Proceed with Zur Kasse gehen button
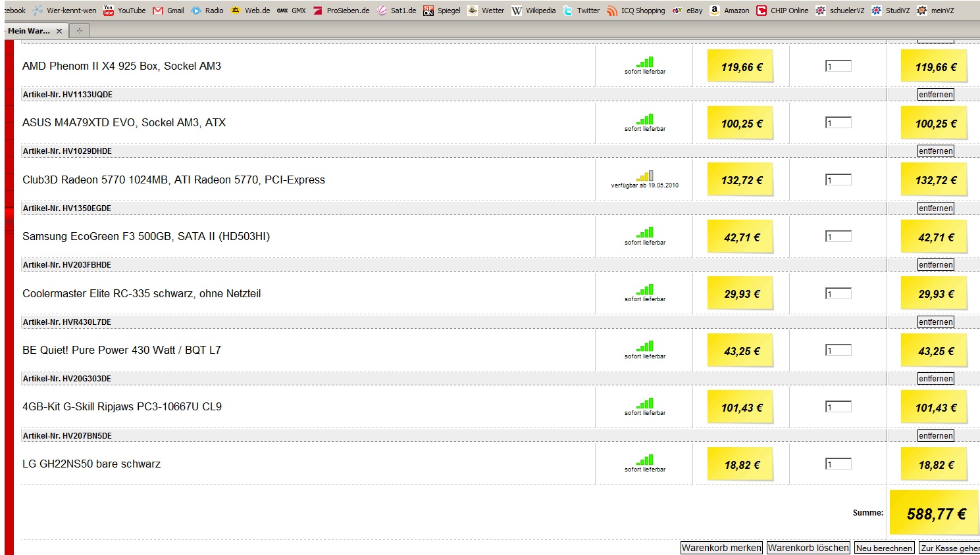Screen dimensions: 980x555 (950, 548)
